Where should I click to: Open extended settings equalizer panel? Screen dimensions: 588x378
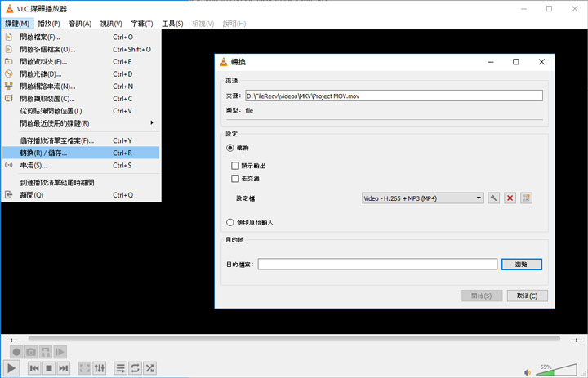(x=100, y=368)
